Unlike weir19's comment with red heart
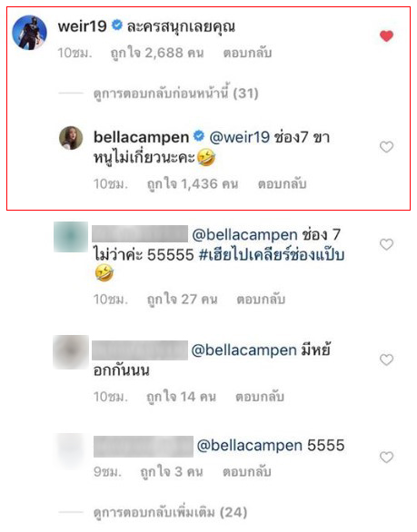The width and height of the screenshot is (417, 532). click(386, 36)
